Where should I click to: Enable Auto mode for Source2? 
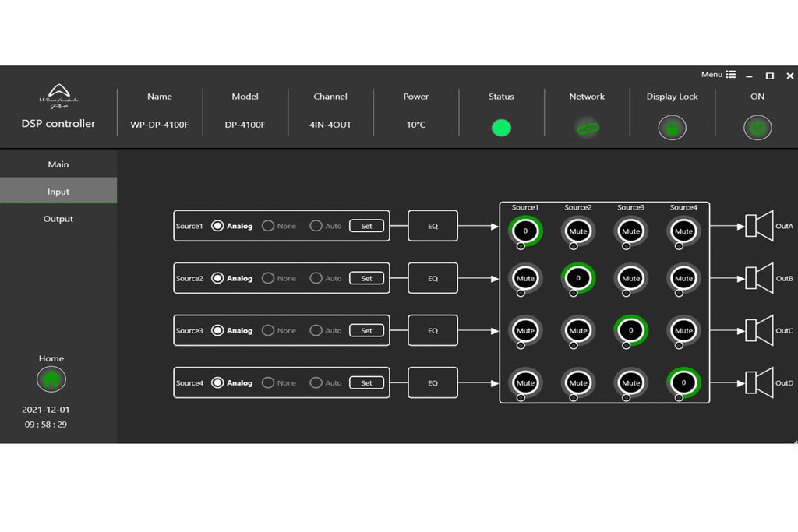pyautogui.click(x=318, y=278)
